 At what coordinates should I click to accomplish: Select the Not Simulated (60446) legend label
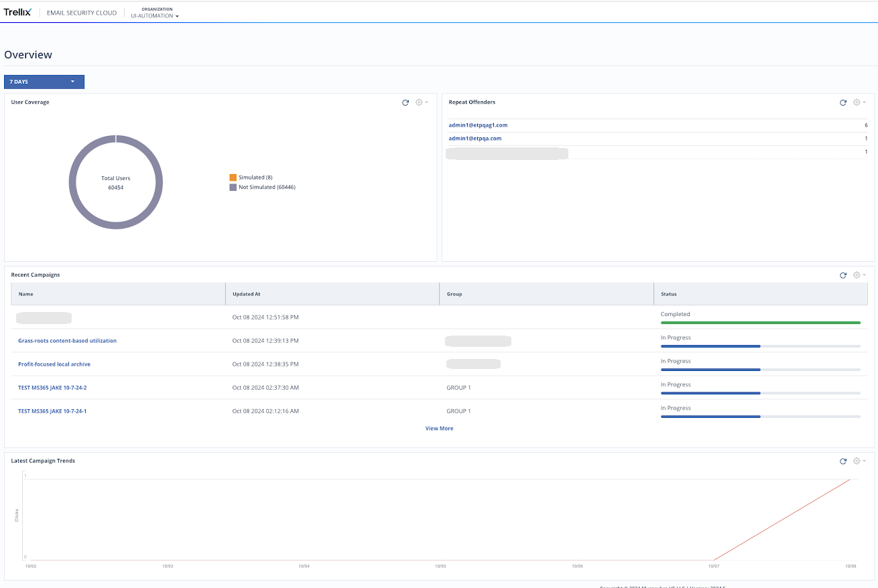[x=267, y=188]
